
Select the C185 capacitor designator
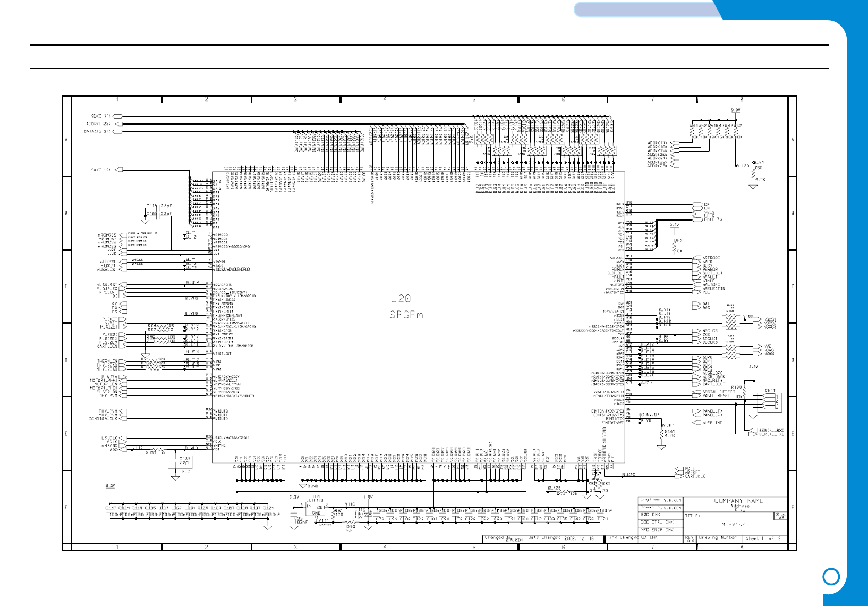(x=185, y=459)
